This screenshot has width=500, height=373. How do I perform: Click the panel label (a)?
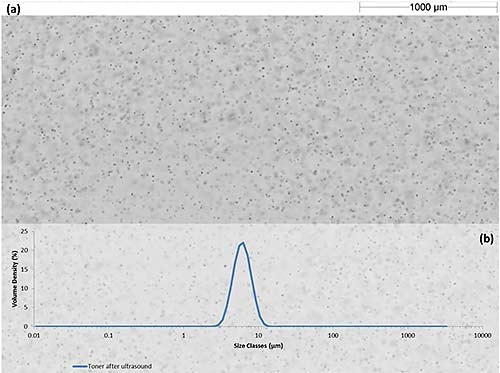(13, 9)
